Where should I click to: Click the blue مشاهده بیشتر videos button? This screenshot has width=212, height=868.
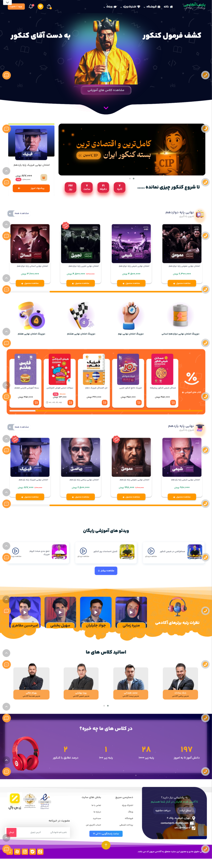click(106, 571)
